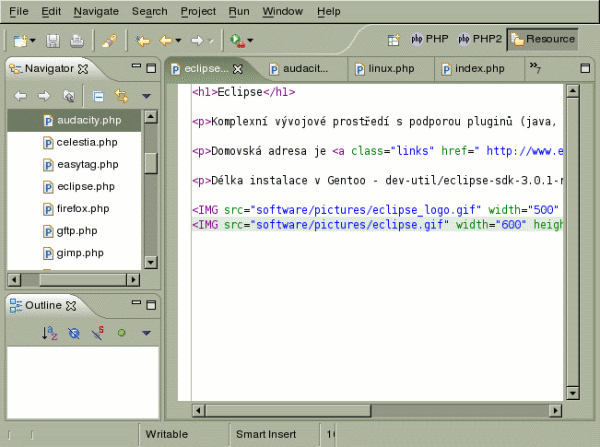Toggle alphabetical sort in the Outline
The height and width of the screenshot is (447, 600).
click(49, 332)
